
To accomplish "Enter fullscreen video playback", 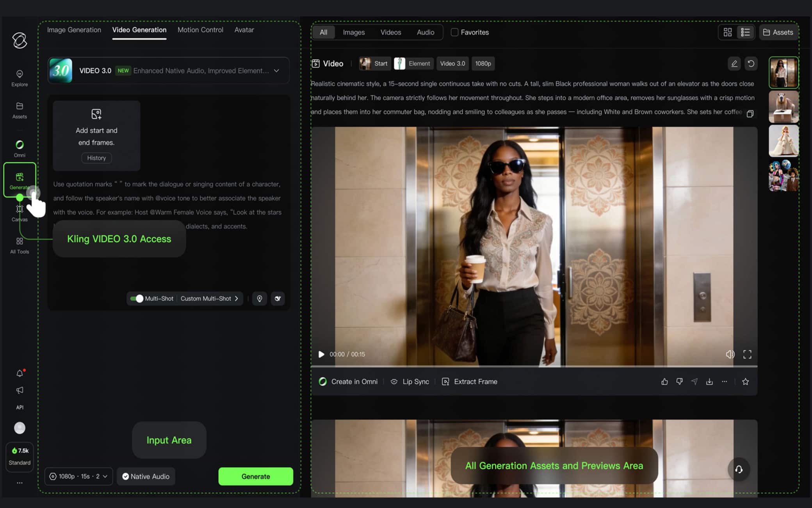I will click(x=747, y=354).
